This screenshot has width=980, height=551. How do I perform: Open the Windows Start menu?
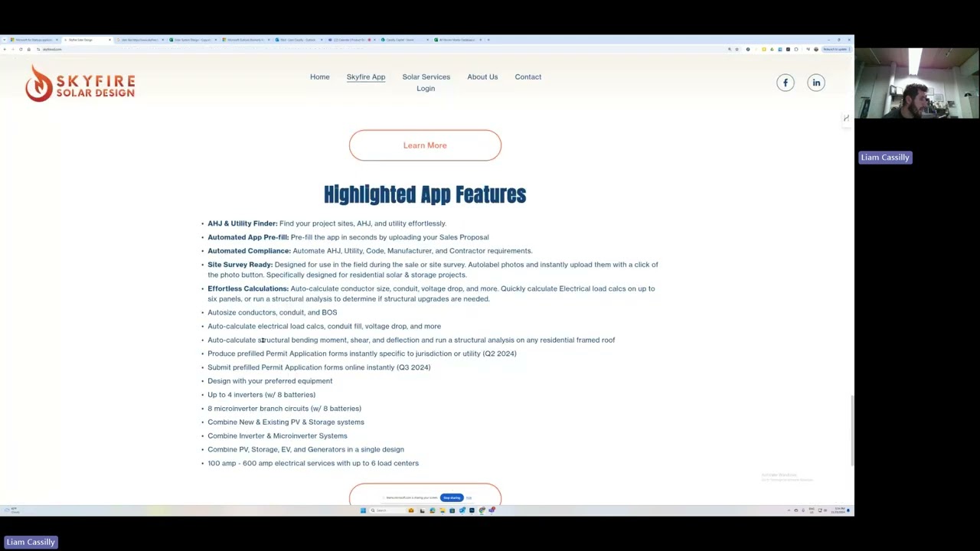[x=363, y=510]
